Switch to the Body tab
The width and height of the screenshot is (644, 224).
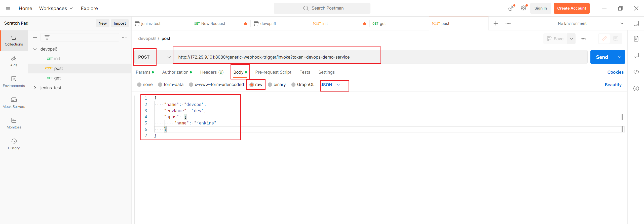(240, 72)
